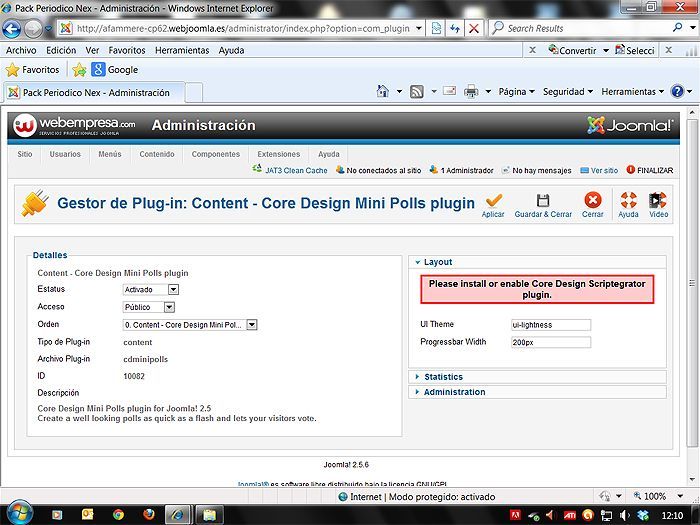The image size is (700, 525).
Task: Open the Google favorites shortcut
Action: coord(115,70)
